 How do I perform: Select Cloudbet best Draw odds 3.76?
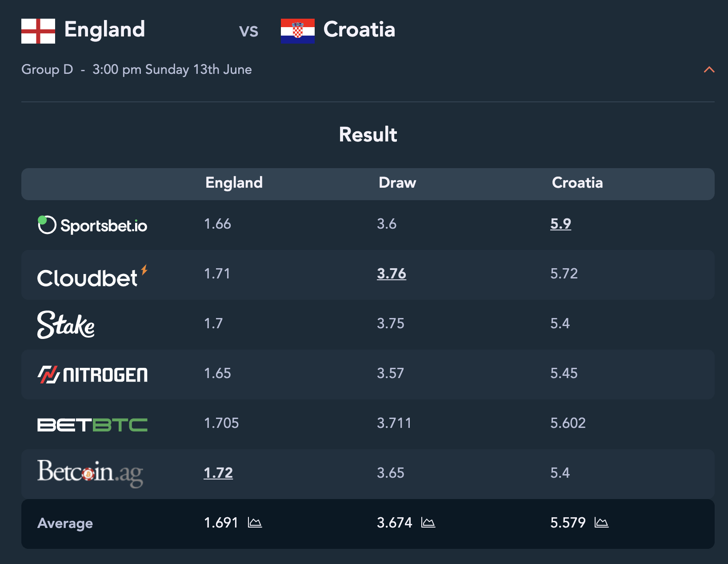point(392,274)
